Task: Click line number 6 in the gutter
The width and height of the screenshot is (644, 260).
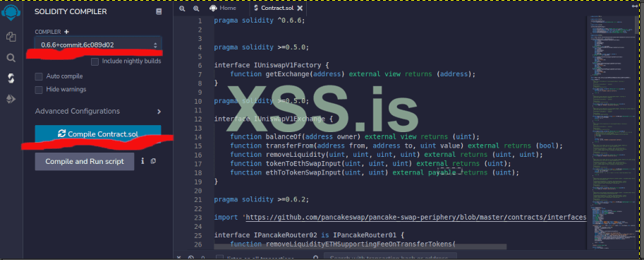Action: [200, 66]
